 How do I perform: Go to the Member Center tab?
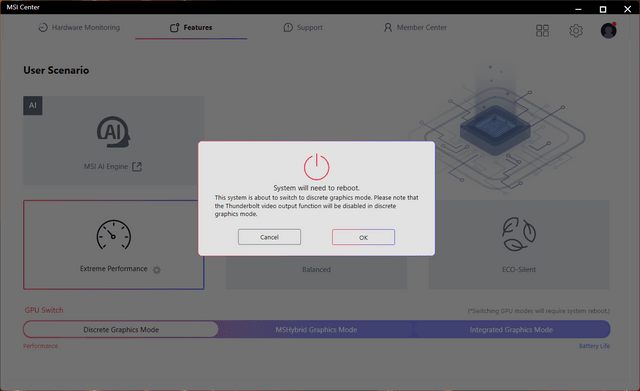point(415,27)
